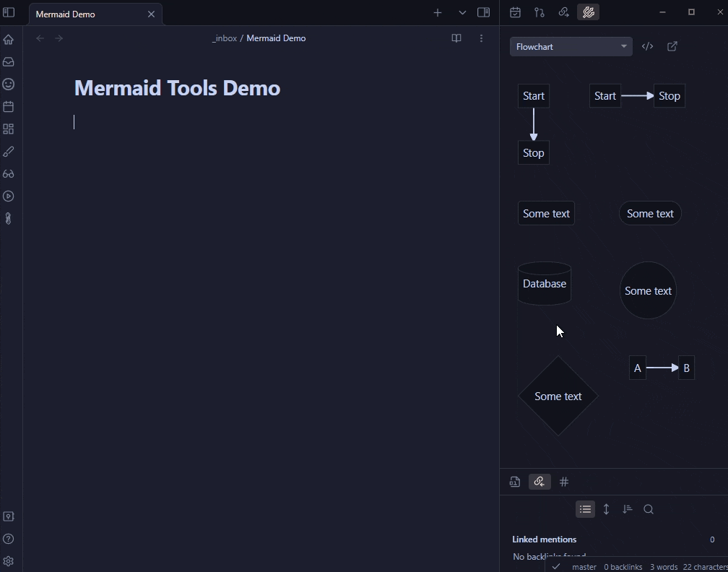This screenshot has width=728, height=572.
Task: Click the sort icon in the backlinks panel
Action: (627, 509)
